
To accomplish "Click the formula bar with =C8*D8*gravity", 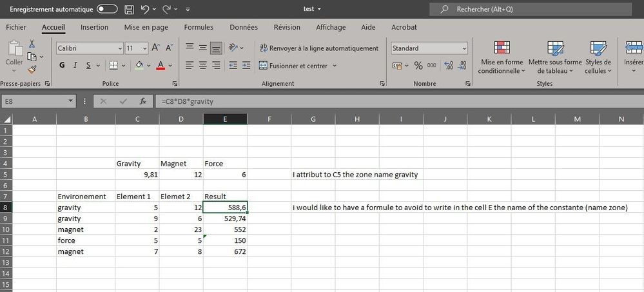I will point(399,101).
